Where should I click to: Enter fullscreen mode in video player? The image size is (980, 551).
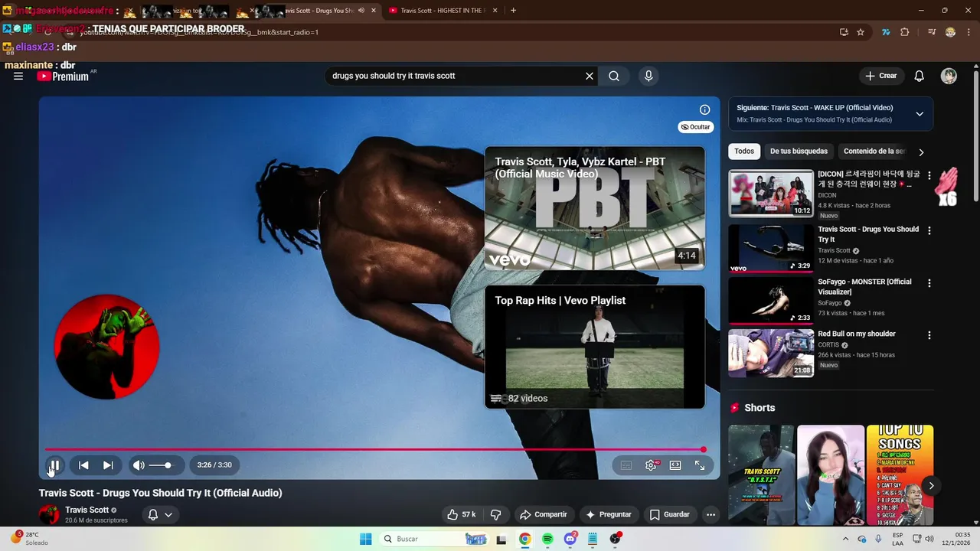[x=700, y=465]
